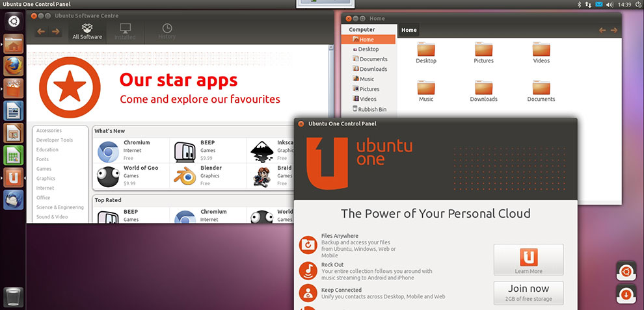Image resolution: width=644 pixels, height=310 pixels.
Task: Launch LibreOffice Calc from the launcher
Action: [x=14, y=155]
